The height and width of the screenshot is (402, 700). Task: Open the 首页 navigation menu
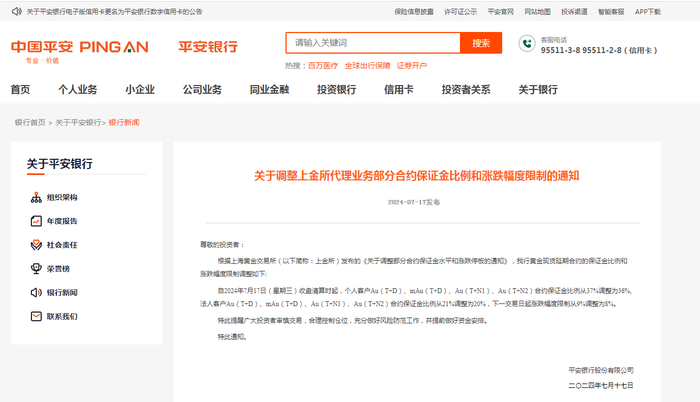[21, 90]
